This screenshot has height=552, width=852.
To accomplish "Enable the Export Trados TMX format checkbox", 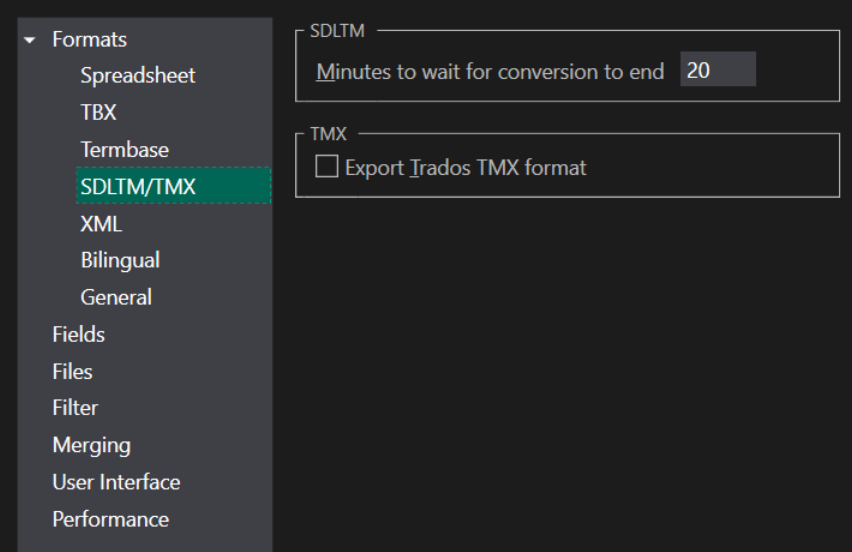I will [326, 167].
